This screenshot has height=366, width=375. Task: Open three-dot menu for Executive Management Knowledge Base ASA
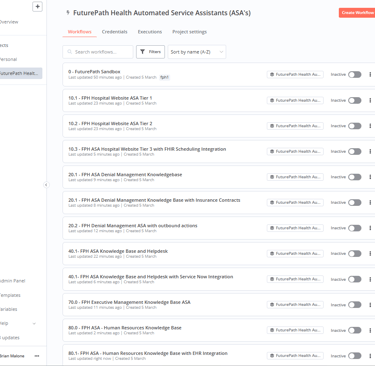pos(370,305)
